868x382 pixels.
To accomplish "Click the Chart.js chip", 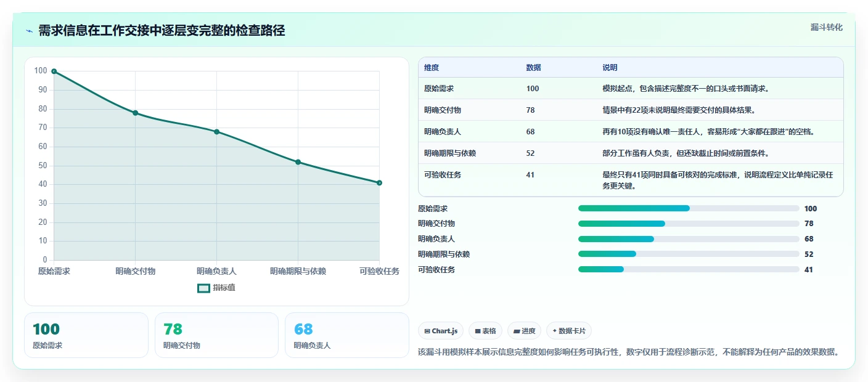I will 441,331.
